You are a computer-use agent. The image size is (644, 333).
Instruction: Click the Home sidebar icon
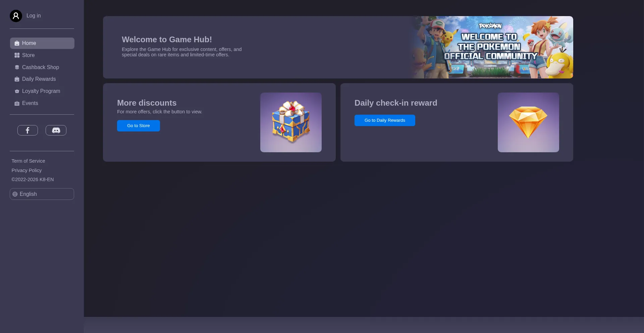tap(17, 43)
